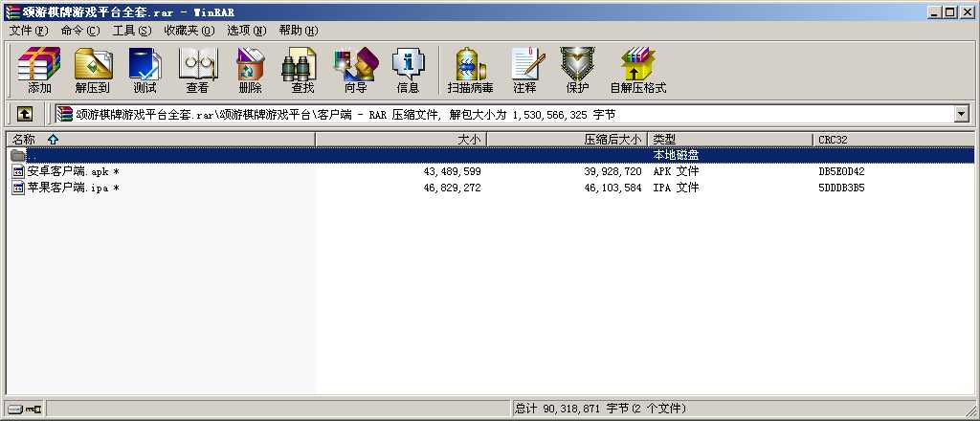Open the 查找 (Find) binoculars icon
Image resolution: width=980 pixels, height=421 pixels.
(301, 70)
